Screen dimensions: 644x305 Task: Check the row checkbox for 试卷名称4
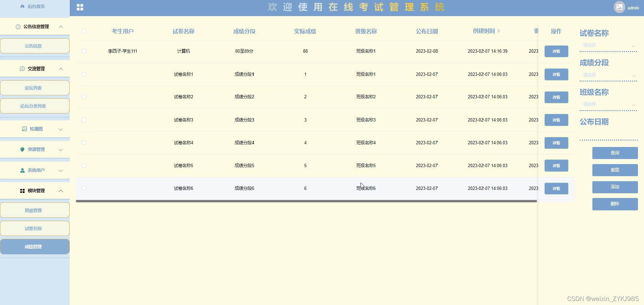click(x=84, y=143)
